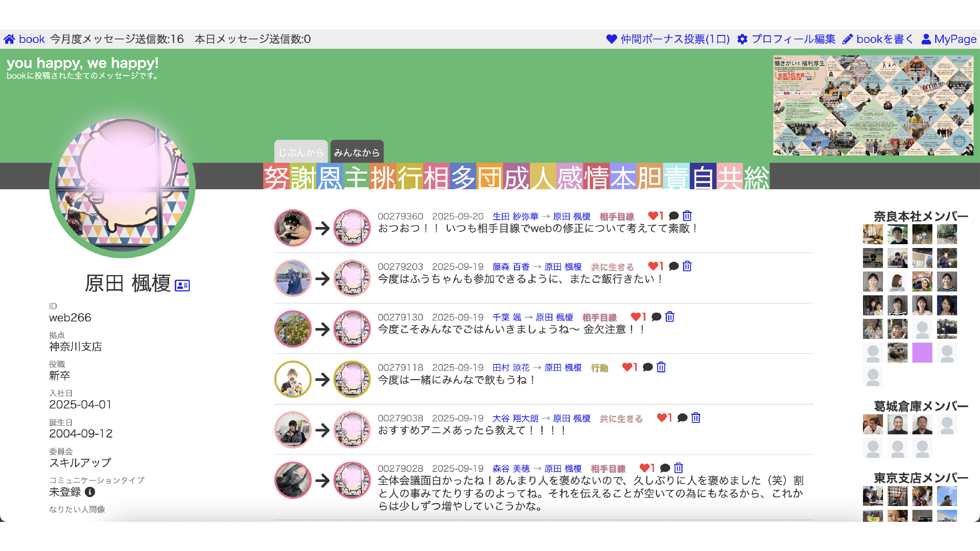This screenshot has width=980, height=551.
Task: Click the home icon beside book
Action: [x=9, y=39]
